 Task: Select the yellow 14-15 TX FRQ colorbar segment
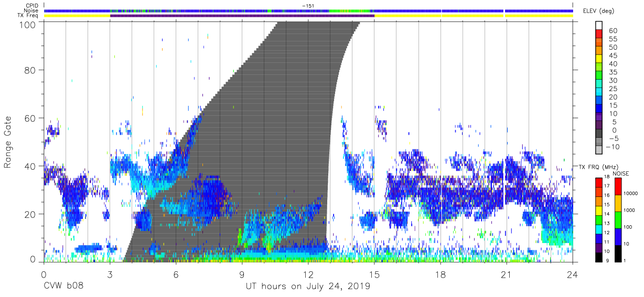(x=599, y=210)
